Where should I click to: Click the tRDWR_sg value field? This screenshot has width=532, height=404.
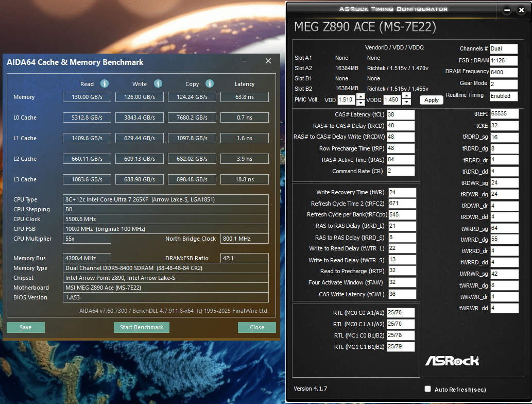tap(504, 182)
